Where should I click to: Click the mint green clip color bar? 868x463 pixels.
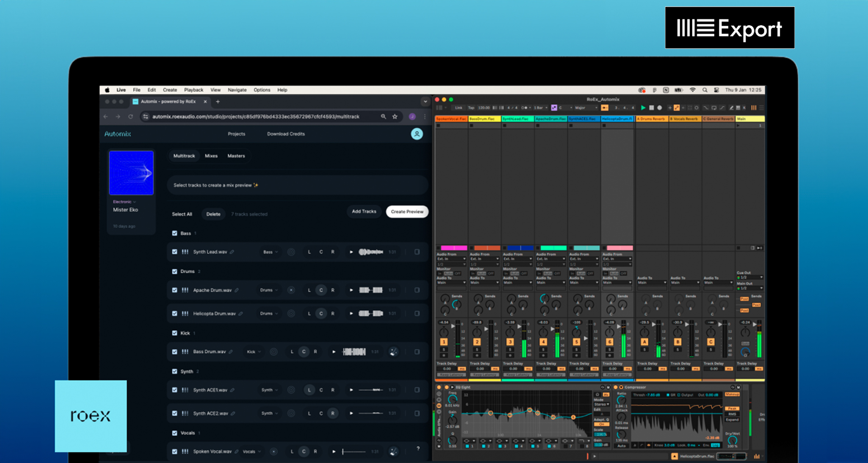553,248
